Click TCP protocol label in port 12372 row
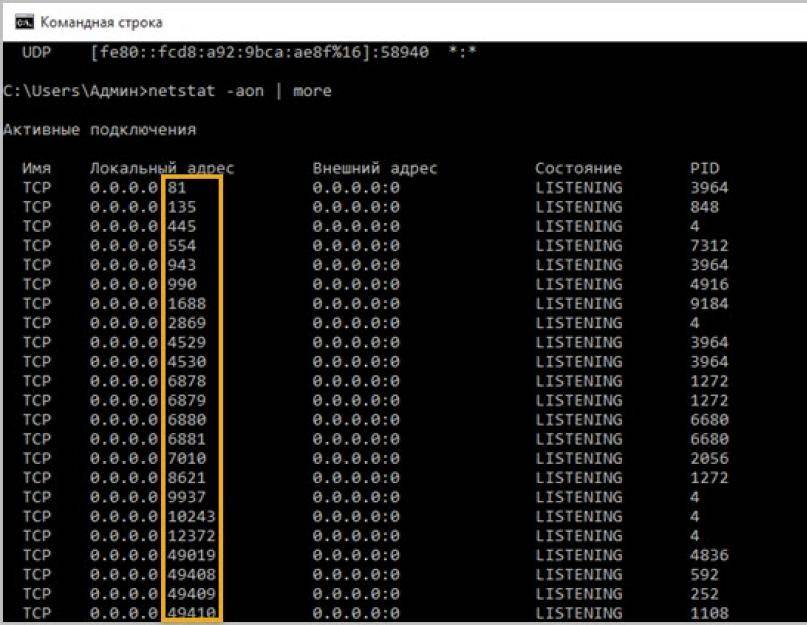807x625 pixels. pos(37,536)
